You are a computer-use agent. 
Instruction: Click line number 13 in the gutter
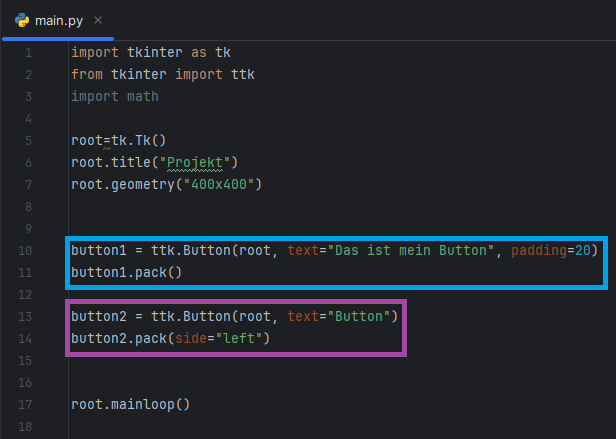click(x=25, y=317)
